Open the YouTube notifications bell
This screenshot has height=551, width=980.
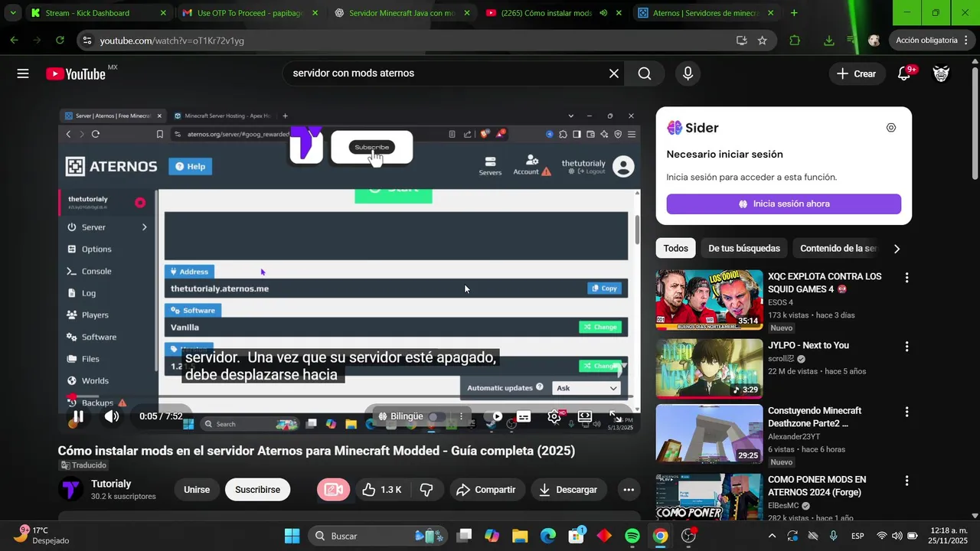click(904, 73)
